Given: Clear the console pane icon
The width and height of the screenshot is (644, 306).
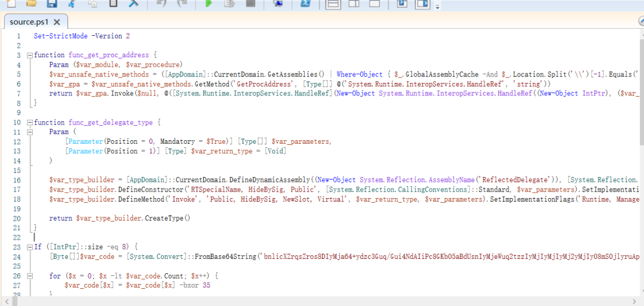Looking at the screenshot, I should pyautogui.click(x=134, y=4).
